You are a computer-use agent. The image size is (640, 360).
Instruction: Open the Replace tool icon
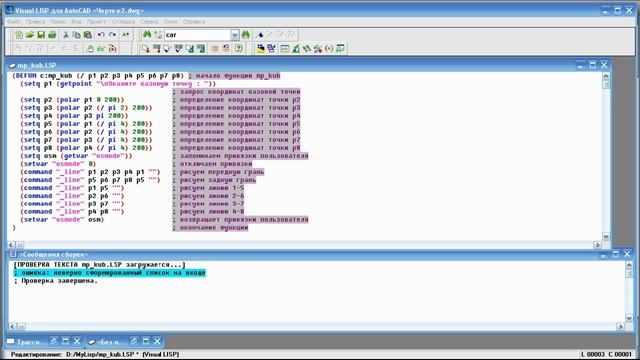[x=158, y=35]
